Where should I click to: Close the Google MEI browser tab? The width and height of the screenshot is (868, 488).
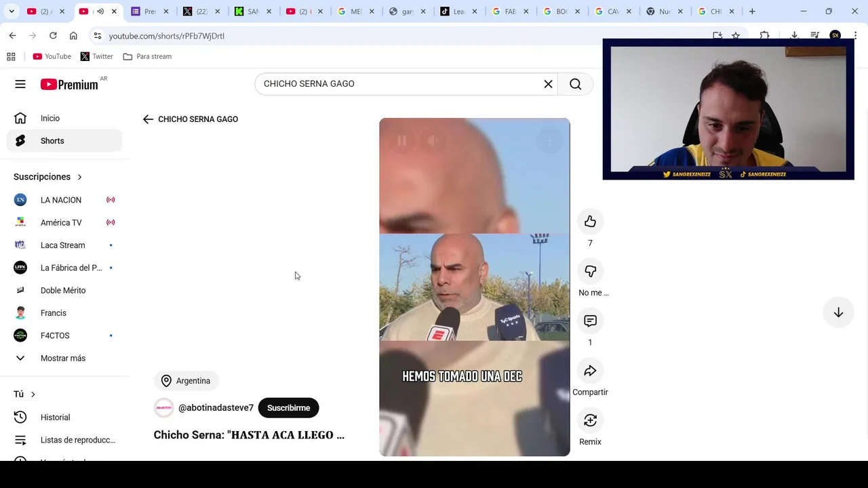pyautogui.click(x=372, y=12)
